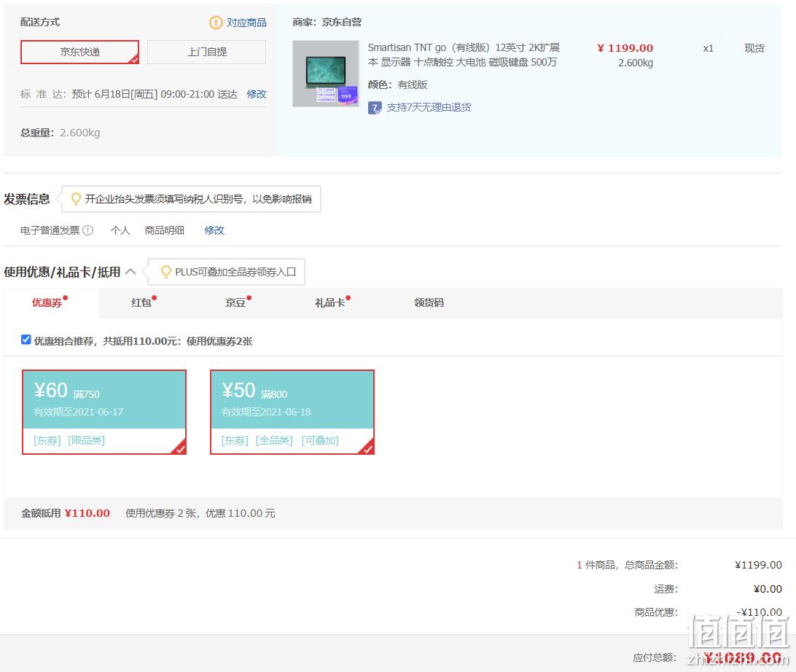Click the x1 quantity text
Screen dimensions: 796x672
pos(709,49)
